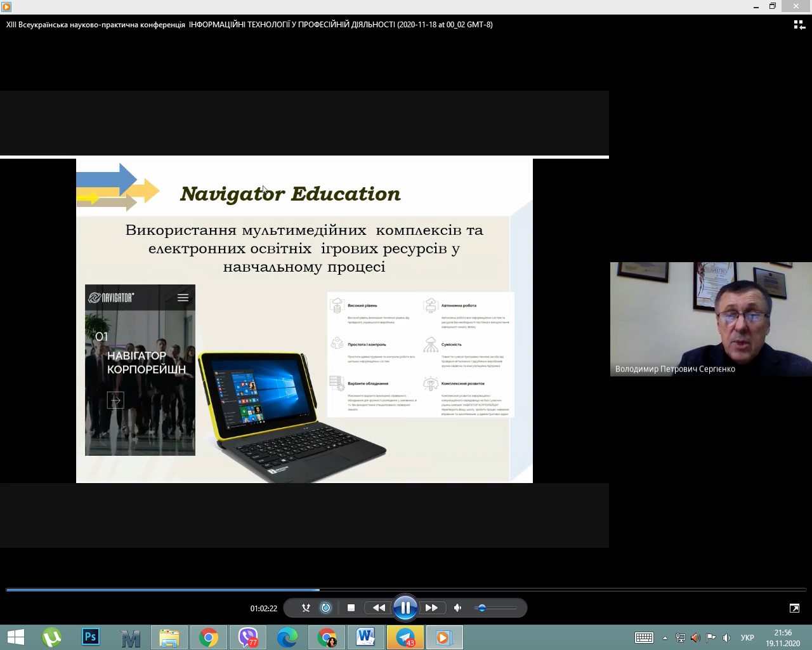Click the red speaker tray icon

click(x=695, y=638)
